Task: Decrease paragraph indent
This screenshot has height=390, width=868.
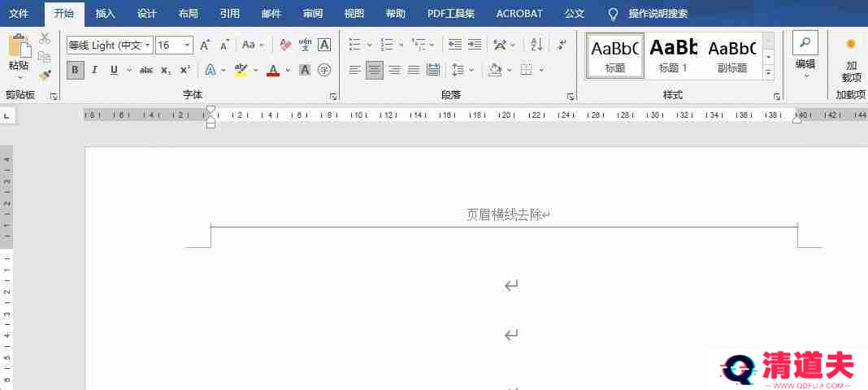Action: point(455,45)
